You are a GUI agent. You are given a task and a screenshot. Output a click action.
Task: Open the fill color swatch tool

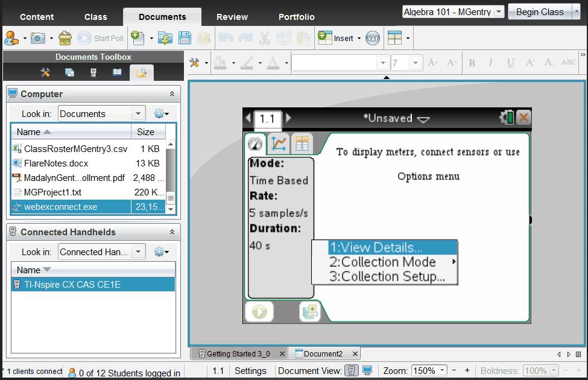pos(220,63)
